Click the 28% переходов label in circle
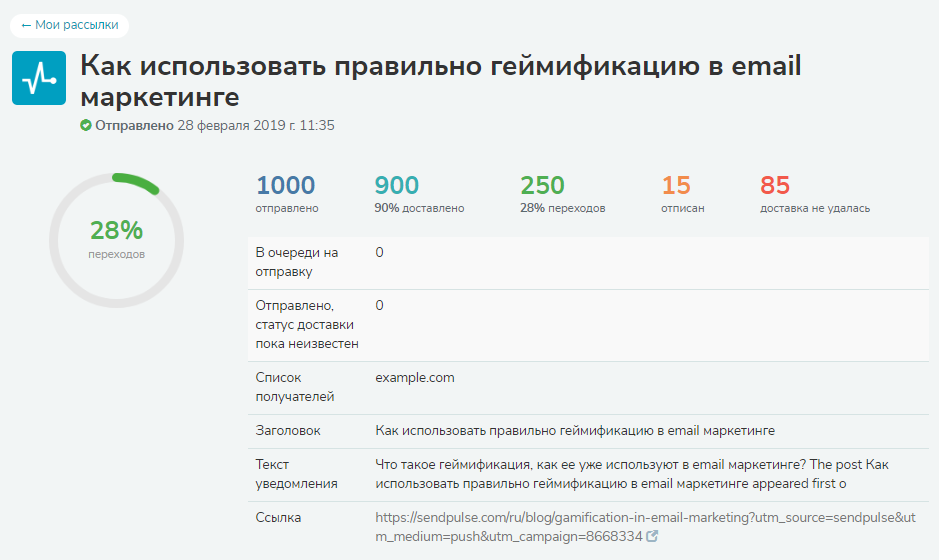Screen dimensions: 939x560 [116, 238]
